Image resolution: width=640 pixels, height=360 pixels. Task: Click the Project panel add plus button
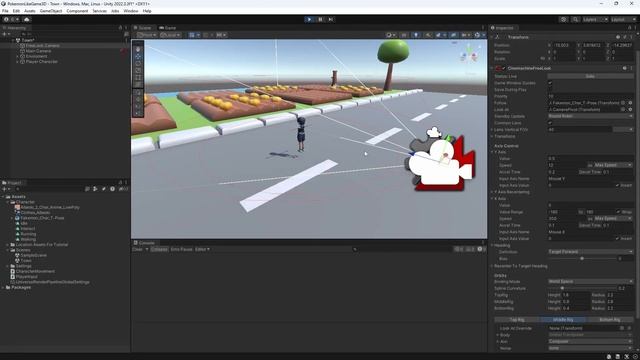(4, 189)
